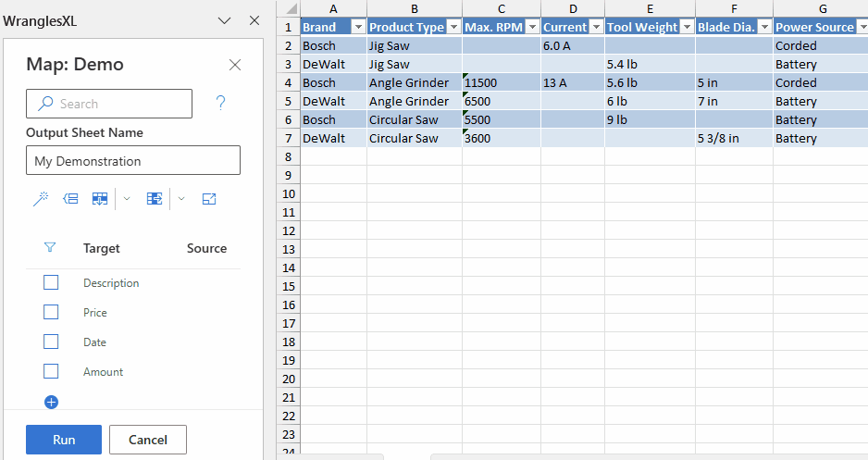
Task: Click the blue plus add-row icon
Action: (52, 402)
